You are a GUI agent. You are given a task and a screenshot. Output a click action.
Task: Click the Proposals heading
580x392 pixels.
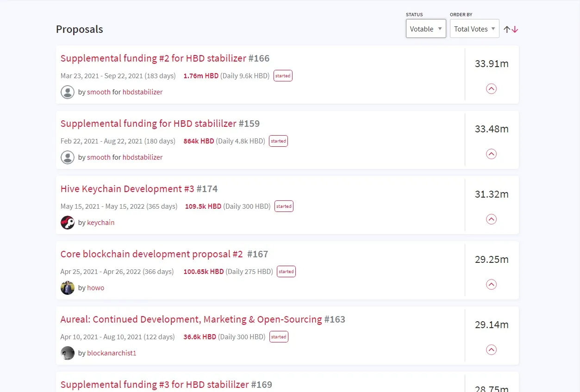[x=80, y=29]
